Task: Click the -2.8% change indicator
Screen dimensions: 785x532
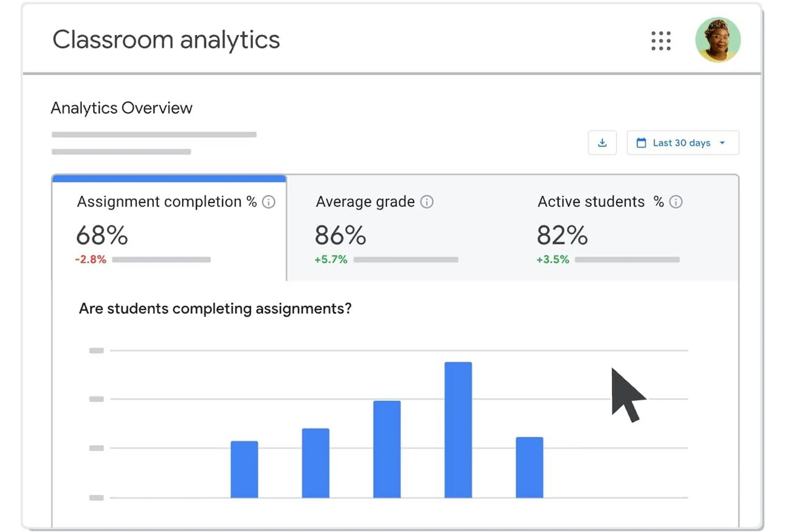Action: (x=91, y=259)
